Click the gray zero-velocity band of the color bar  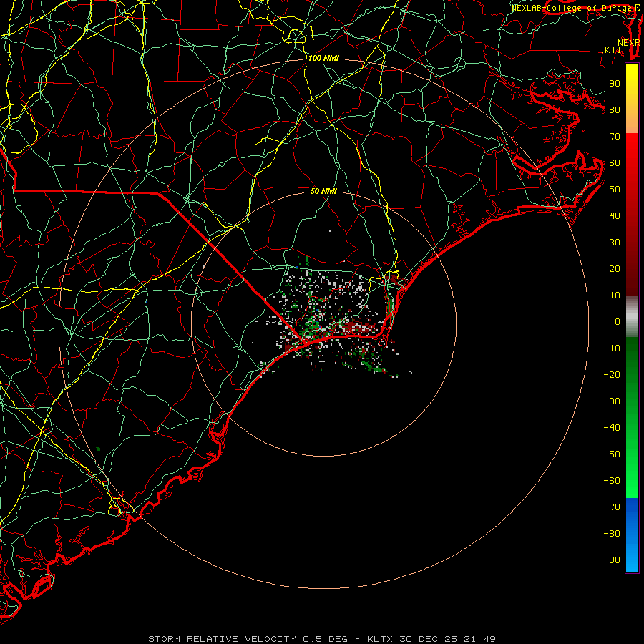[x=632, y=317]
